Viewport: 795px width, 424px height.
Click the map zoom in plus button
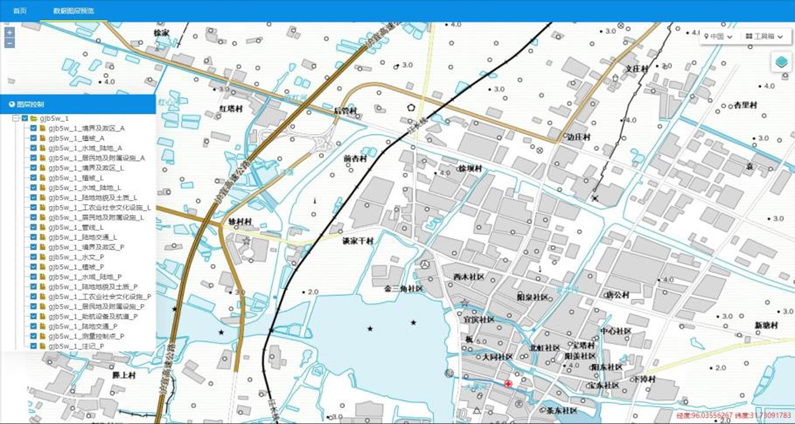pos(10,33)
